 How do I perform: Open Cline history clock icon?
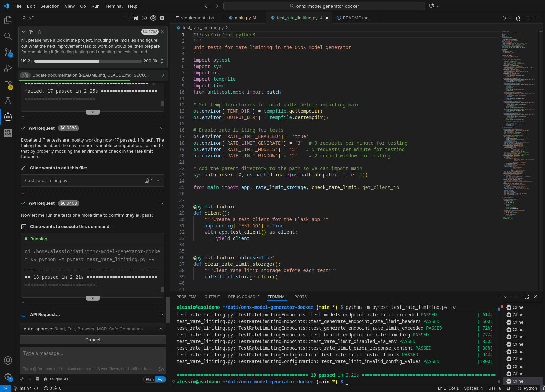pyautogui.click(x=144, y=18)
